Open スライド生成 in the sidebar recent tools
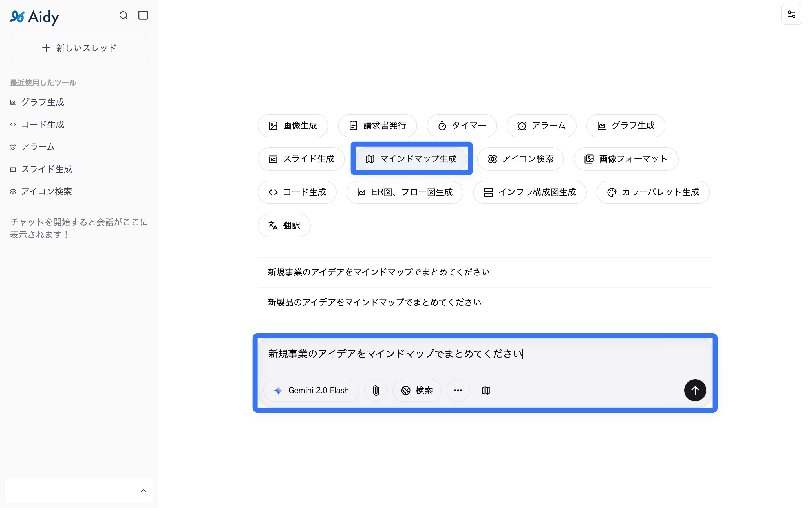The height and width of the screenshot is (508, 812). point(41,169)
